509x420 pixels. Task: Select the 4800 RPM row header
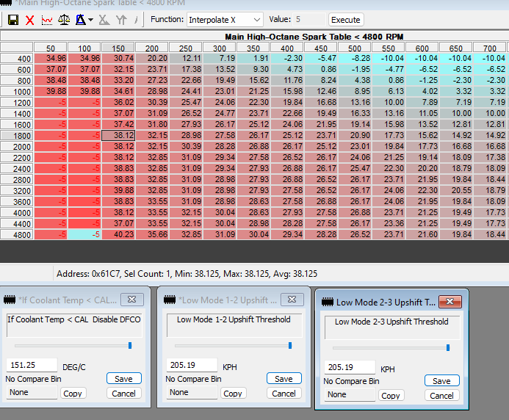coord(17,235)
